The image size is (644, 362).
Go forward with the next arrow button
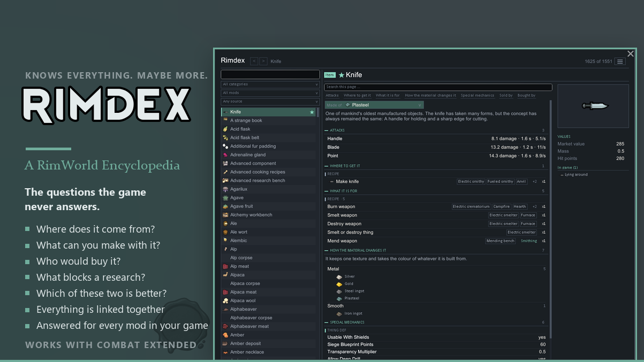263,61
